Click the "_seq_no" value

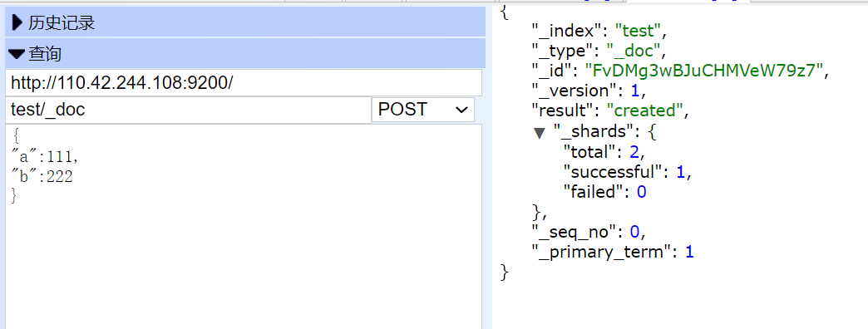click(x=635, y=231)
